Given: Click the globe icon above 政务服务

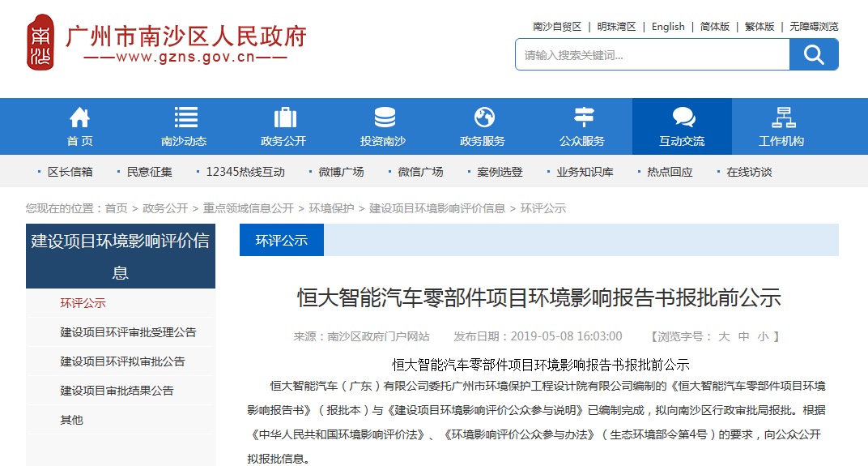Looking at the screenshot, I should click(x=484, y=117).
